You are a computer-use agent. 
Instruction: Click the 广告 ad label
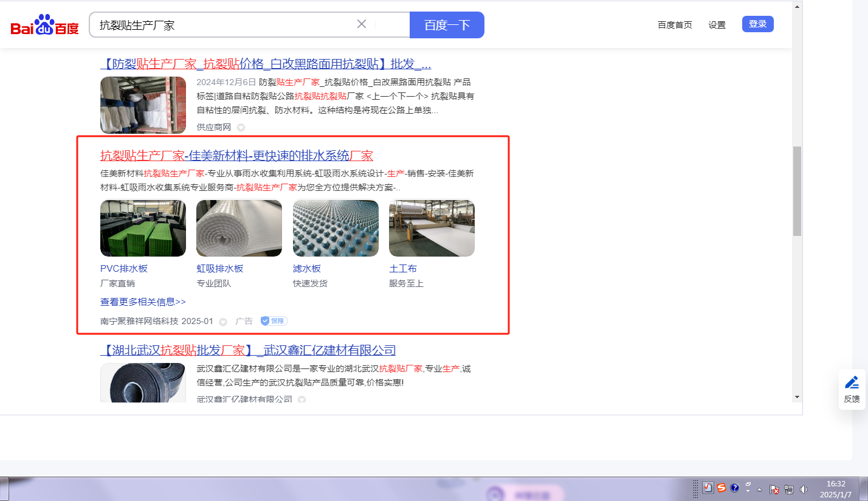tap(244, 321)
